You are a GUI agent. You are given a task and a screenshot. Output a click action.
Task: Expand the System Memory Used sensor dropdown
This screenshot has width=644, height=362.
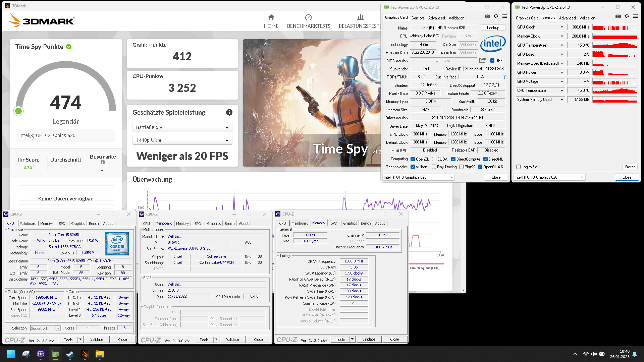pos(562,100)
